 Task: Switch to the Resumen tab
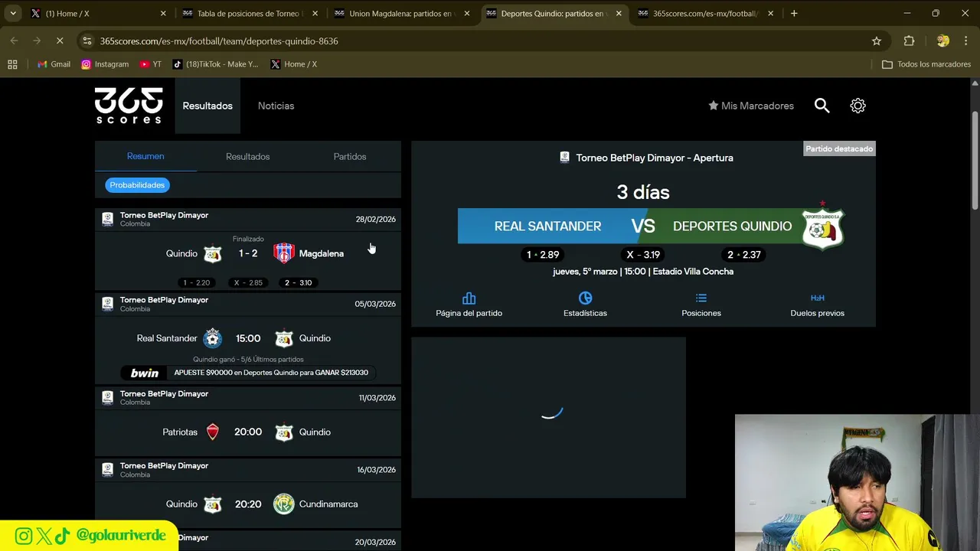coord(145,156)
